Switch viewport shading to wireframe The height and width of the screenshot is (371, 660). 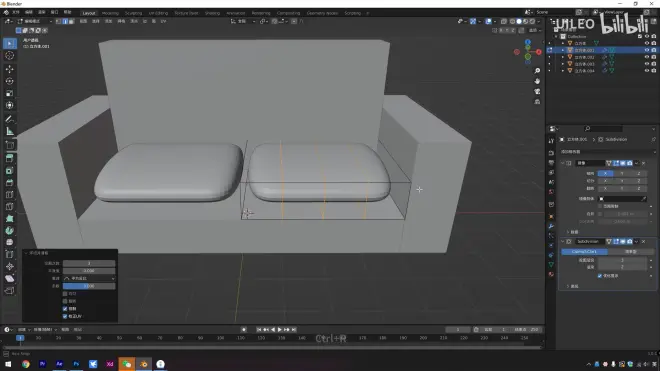click(512, 21)
